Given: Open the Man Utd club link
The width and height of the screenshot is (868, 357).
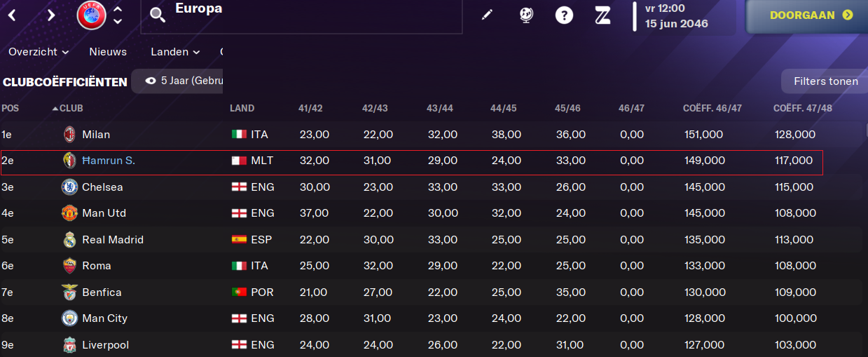Looking at the screenshot, I should 104,213.
